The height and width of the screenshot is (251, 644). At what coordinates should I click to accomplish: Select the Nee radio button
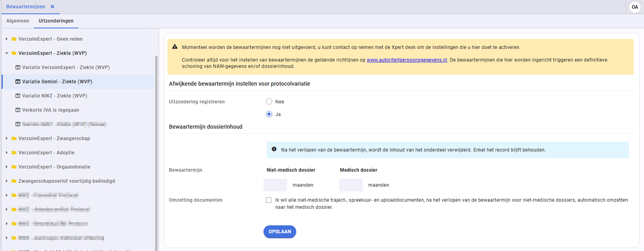(x=269, y=101)
